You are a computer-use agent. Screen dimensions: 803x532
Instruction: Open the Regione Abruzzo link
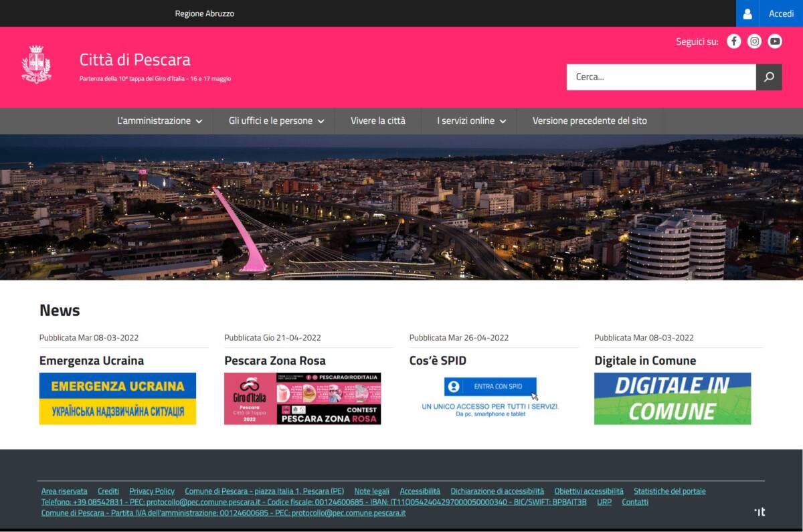204,13
